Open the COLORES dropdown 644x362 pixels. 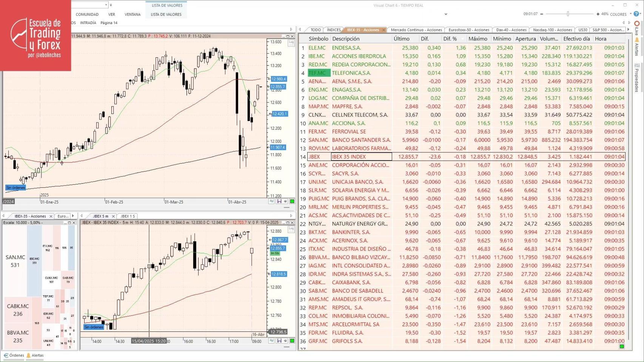pyautogui.click(x=619, y=14)
